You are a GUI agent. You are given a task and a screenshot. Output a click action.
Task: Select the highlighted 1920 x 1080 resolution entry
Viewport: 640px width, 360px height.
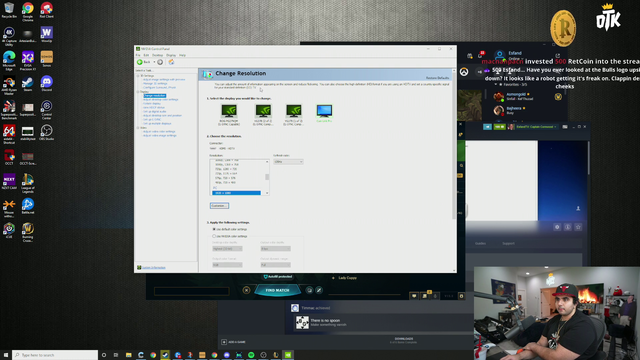[x=236, y=193]
